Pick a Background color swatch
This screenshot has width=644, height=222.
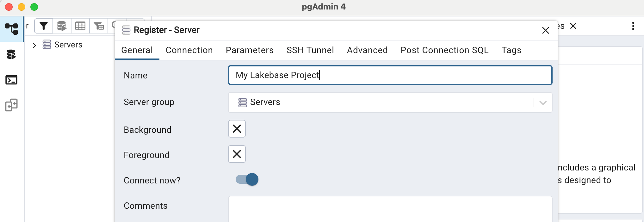tap(237, 129)
